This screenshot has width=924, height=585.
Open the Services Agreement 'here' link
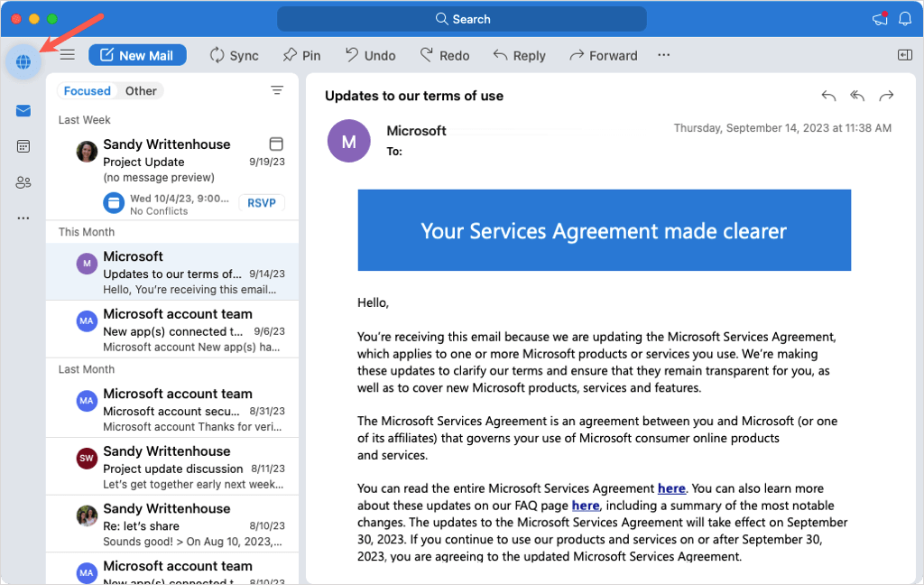click(671, 488)
